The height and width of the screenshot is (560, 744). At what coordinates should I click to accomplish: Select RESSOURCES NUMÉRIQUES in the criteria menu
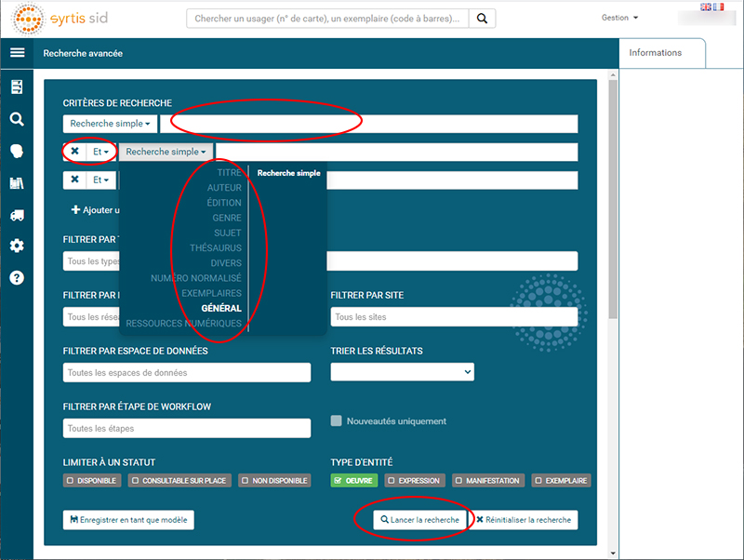click(183, 324)
